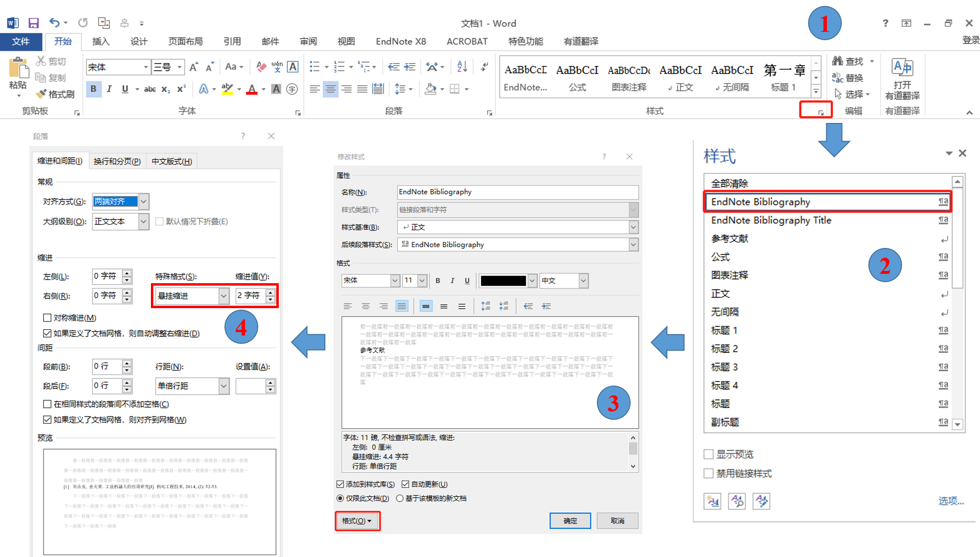
Task: Open the 换行和分页(P) tab
Action: [x=117, y=161]
